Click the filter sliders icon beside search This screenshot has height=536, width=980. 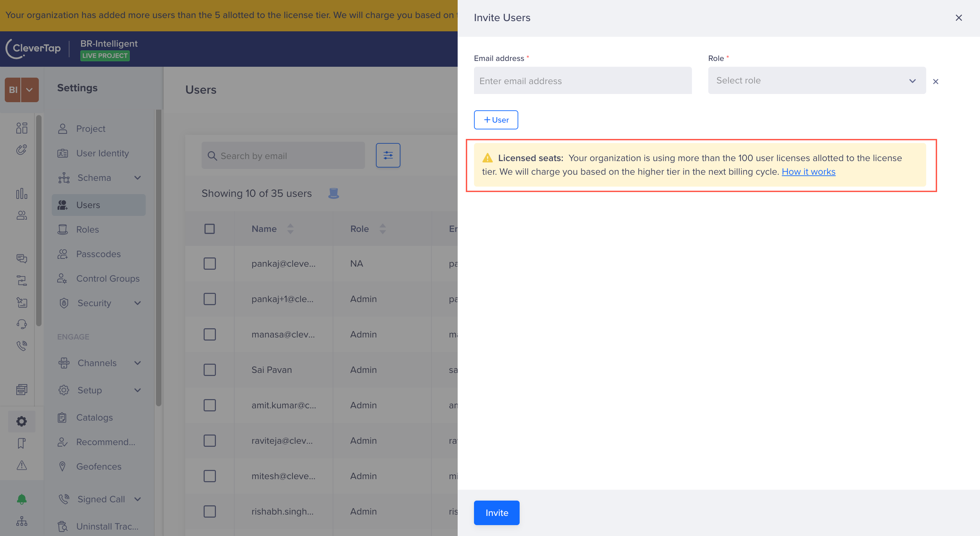tap(388, 155)
